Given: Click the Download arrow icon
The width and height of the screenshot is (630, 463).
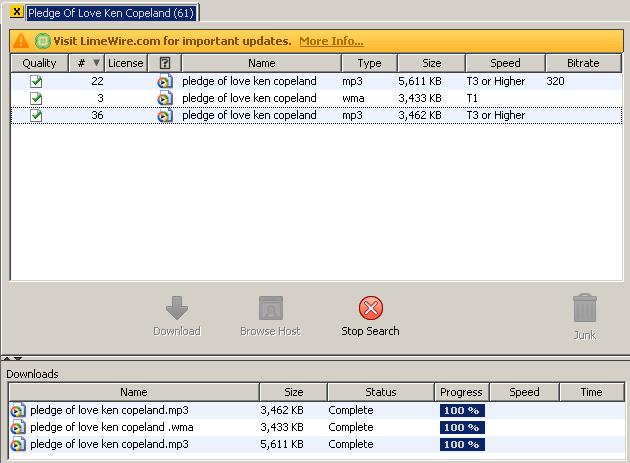Looking at the screenshot, I should (x=177, y=308).
